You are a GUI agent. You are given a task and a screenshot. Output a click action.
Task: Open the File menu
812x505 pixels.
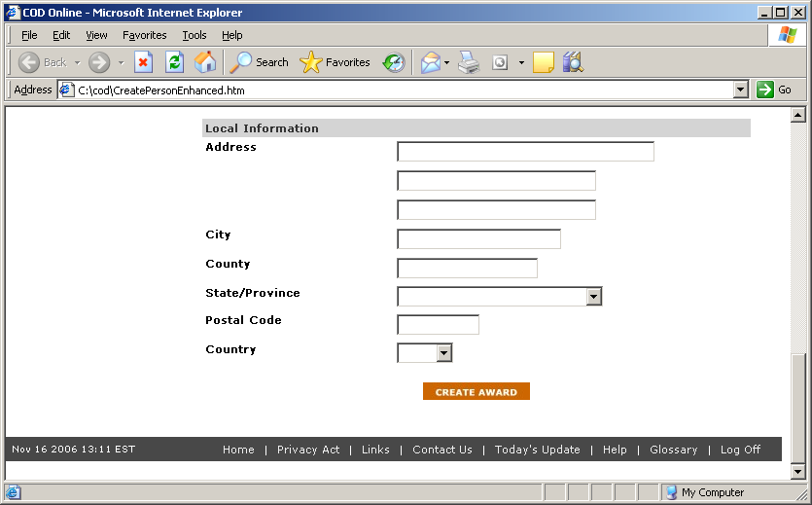pyautogui.click(x=29, y=35)
